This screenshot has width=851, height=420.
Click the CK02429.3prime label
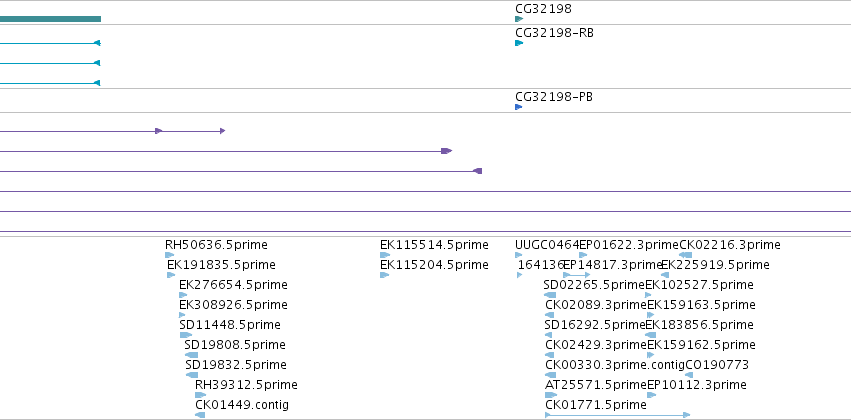coord(596,345)
